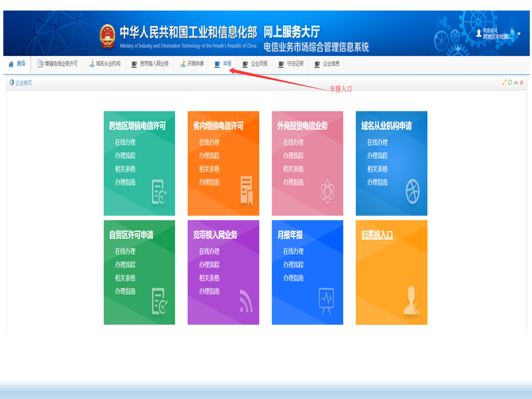
Task: Click the document-check icon in 自贸区许可申请 card
Action: click(159, 301)
